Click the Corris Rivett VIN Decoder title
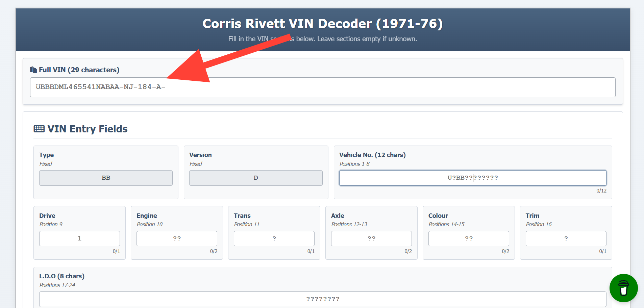The width and height of the screenshot is (644, 308). [x=322, y=24]
